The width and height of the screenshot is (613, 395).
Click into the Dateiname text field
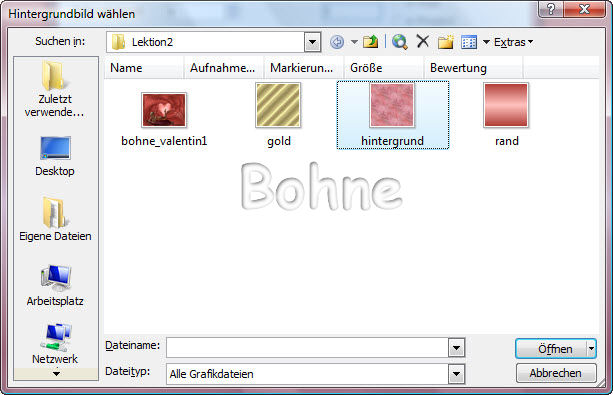click(307, 348)
